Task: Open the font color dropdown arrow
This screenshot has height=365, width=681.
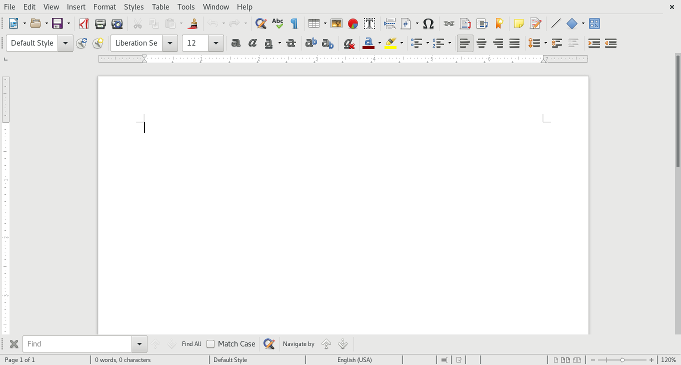Action: click(379, 43)
